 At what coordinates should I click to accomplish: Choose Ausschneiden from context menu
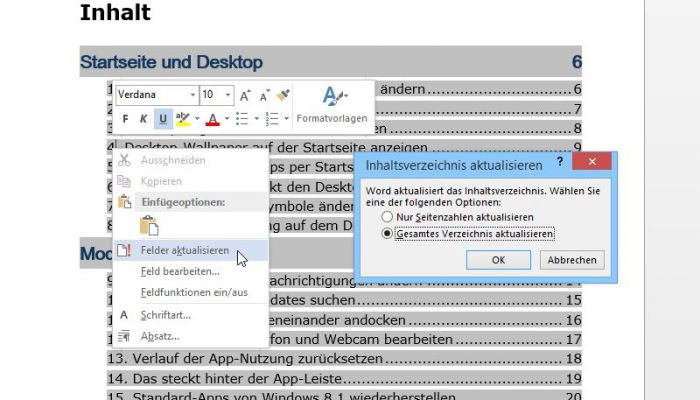[191, 160]
